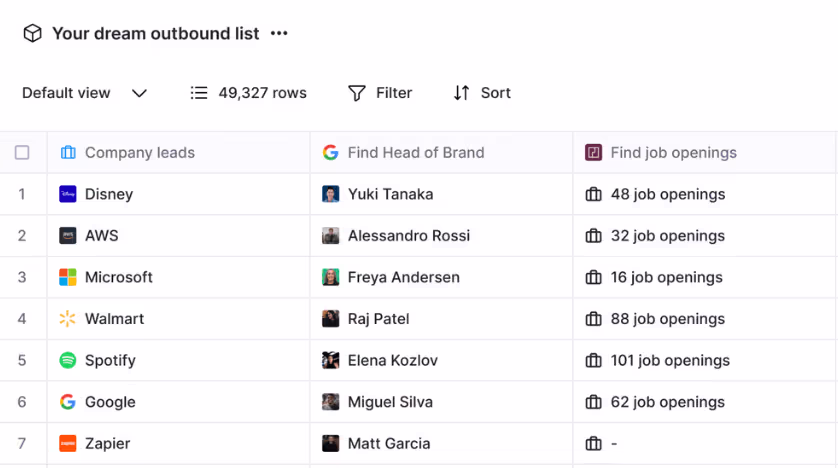Click the 48 job openings cell
This screenshot has height=468, width=838.
point(704,194)
